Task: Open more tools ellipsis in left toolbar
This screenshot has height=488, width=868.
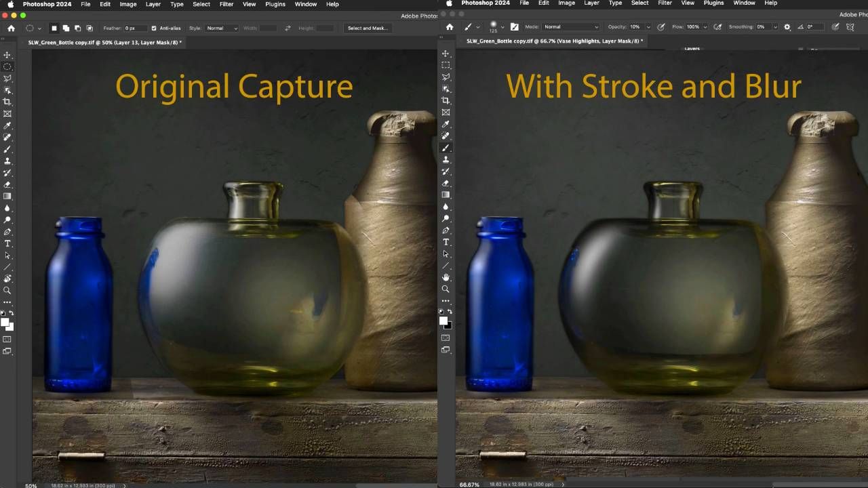Action: coord(7,302)
